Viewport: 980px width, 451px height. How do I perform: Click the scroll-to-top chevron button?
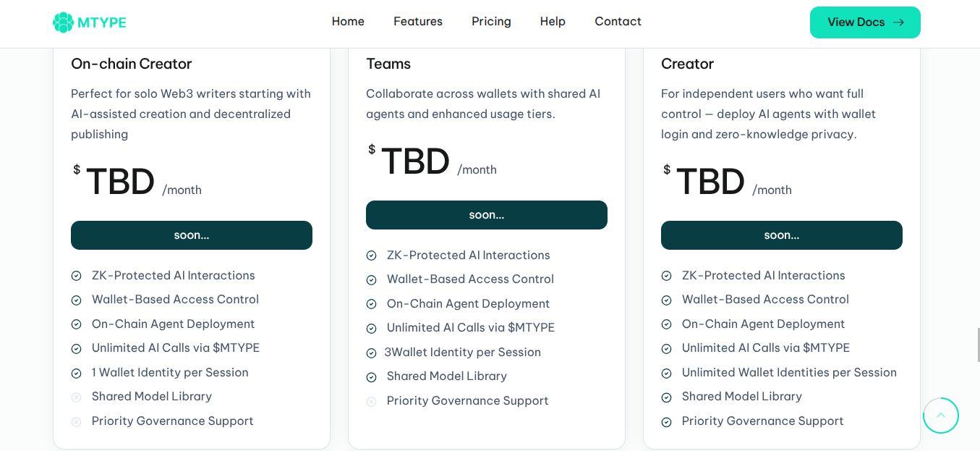tap(940, 415)
